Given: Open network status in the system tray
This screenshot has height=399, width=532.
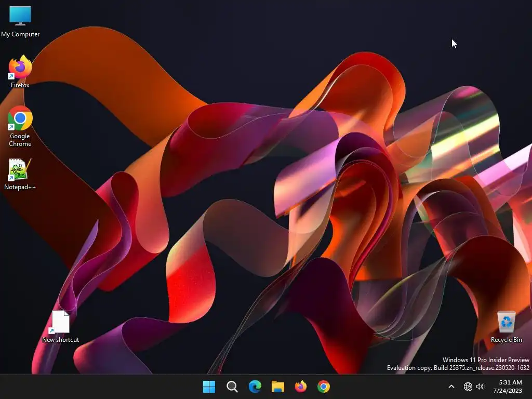Looking at the screenshot, I should [468, 387].
